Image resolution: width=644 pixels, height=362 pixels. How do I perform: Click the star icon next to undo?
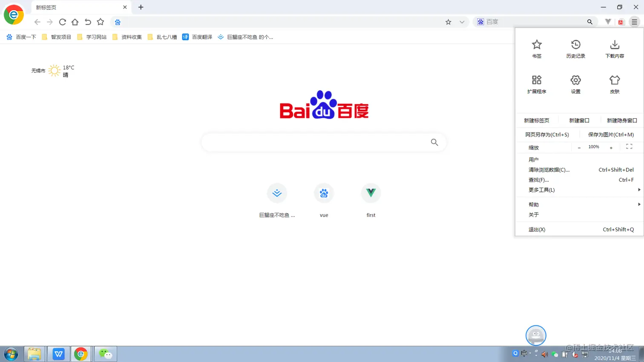point(101,22)
